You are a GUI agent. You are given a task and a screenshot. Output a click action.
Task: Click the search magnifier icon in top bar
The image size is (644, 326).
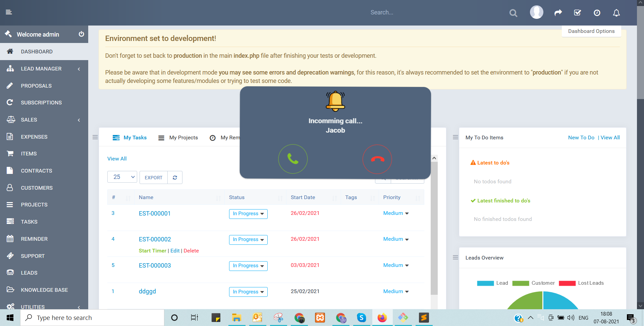point(513,13)
